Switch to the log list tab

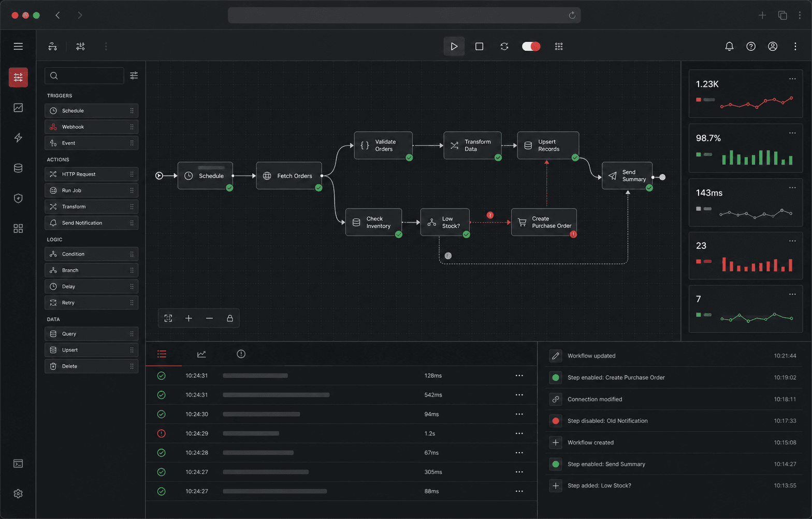point(162,354)
